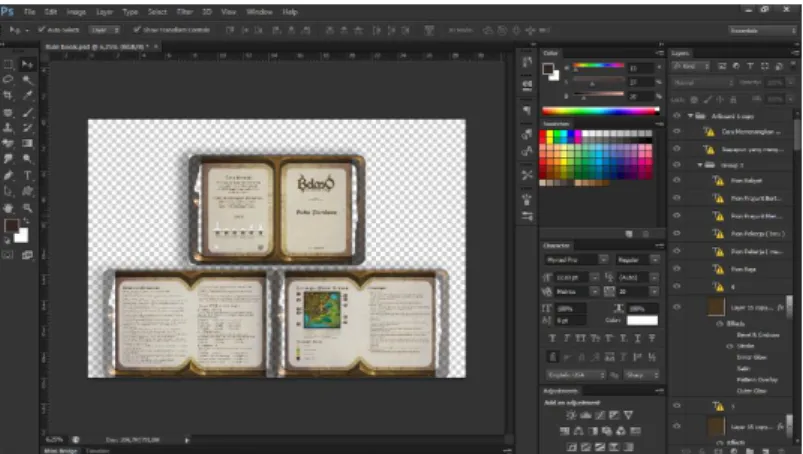Open the Image menu
803x454 pixels.
click(76, 11)
